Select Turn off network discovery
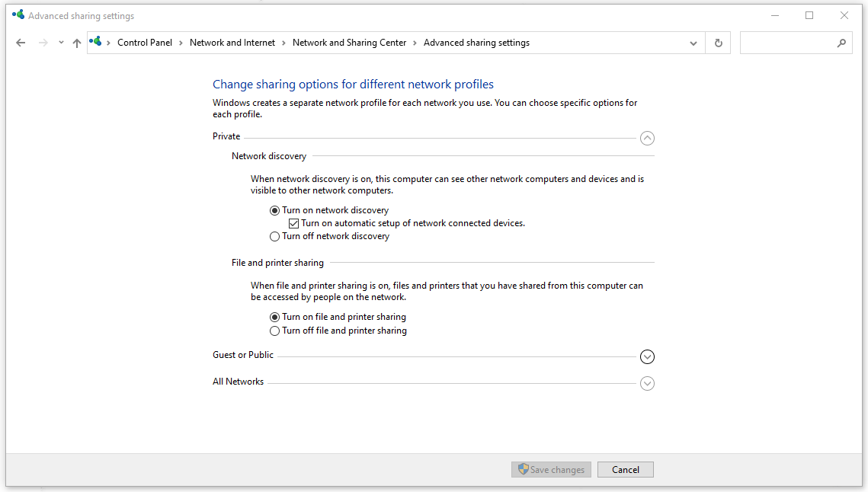This screenshot has height=492, width=868. [x=275, y=237]
